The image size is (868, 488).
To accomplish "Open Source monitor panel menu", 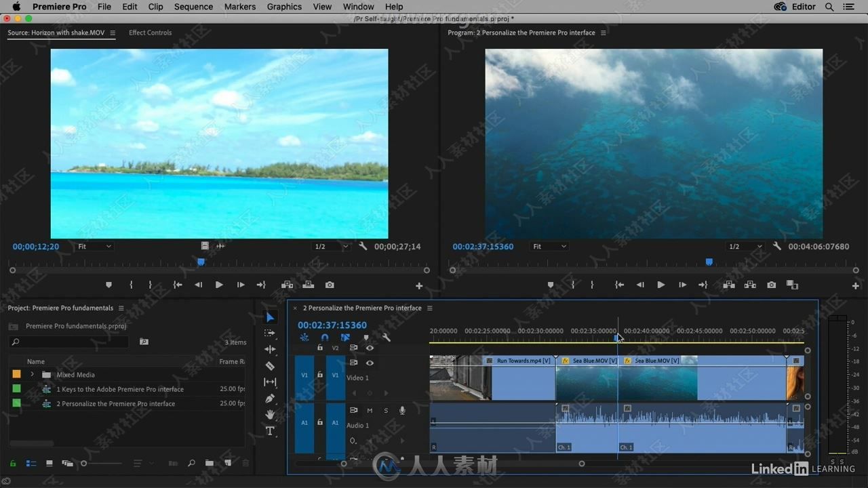I will click(x=113, y=33).
